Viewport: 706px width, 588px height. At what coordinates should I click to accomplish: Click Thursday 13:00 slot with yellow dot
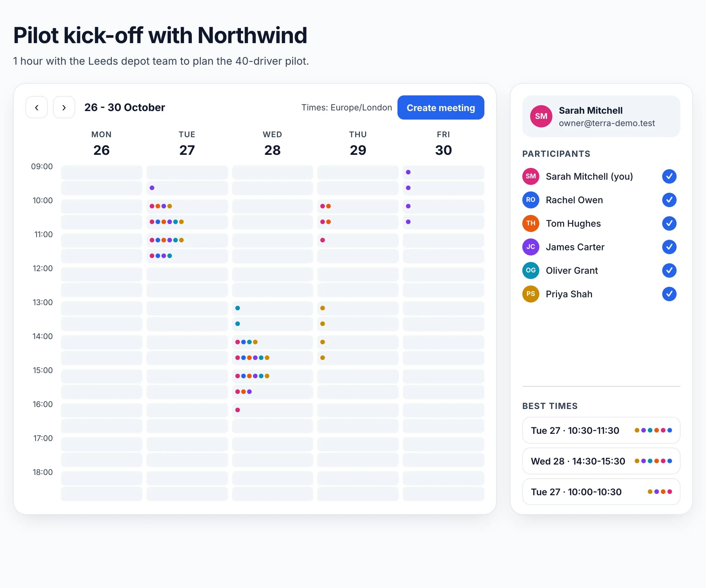358,308
